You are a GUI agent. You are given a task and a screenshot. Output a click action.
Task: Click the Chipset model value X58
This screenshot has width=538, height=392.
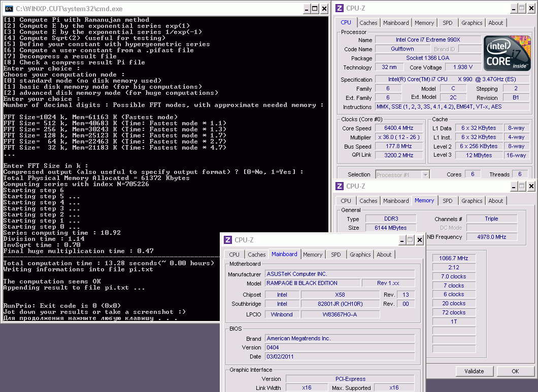(x=340, y=295)
